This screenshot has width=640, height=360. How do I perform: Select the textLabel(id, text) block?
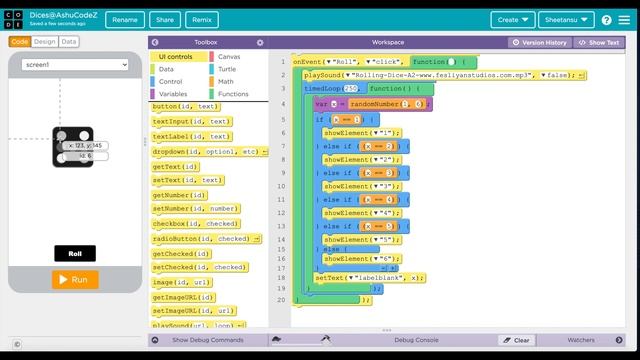192,137
